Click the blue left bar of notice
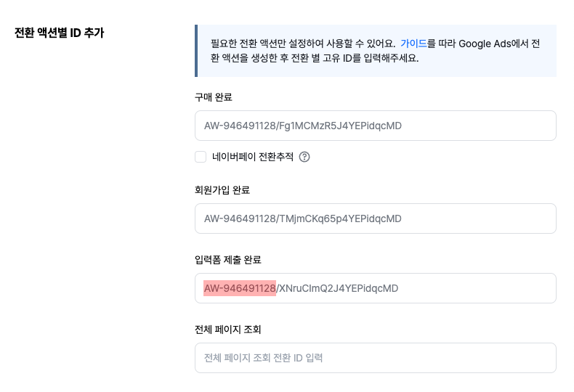The image size is (574, 392). pos(196,51)
